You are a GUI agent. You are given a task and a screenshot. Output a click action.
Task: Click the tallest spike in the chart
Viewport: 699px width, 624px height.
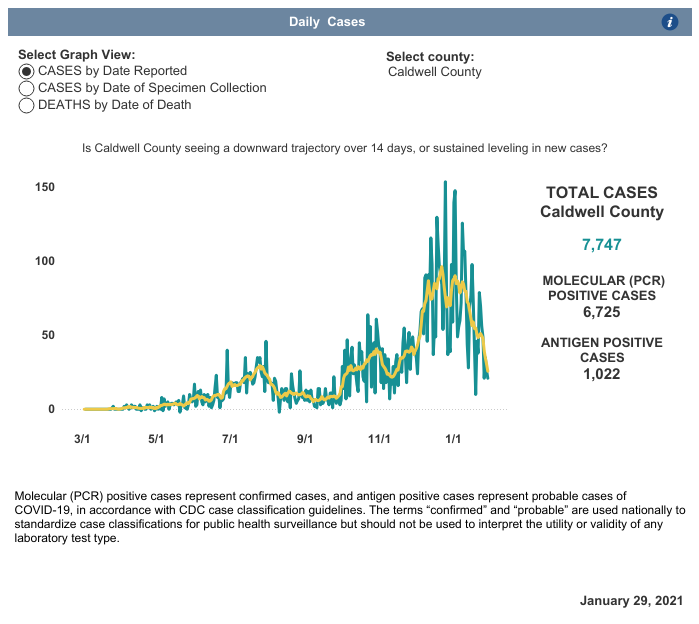point(445,184)
